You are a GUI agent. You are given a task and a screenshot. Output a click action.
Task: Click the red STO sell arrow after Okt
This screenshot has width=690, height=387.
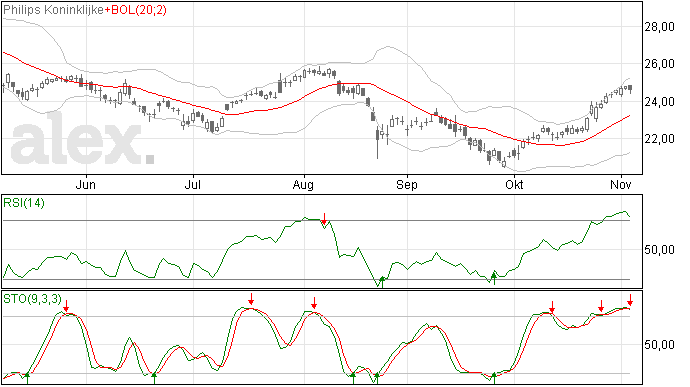coord(552,307)
